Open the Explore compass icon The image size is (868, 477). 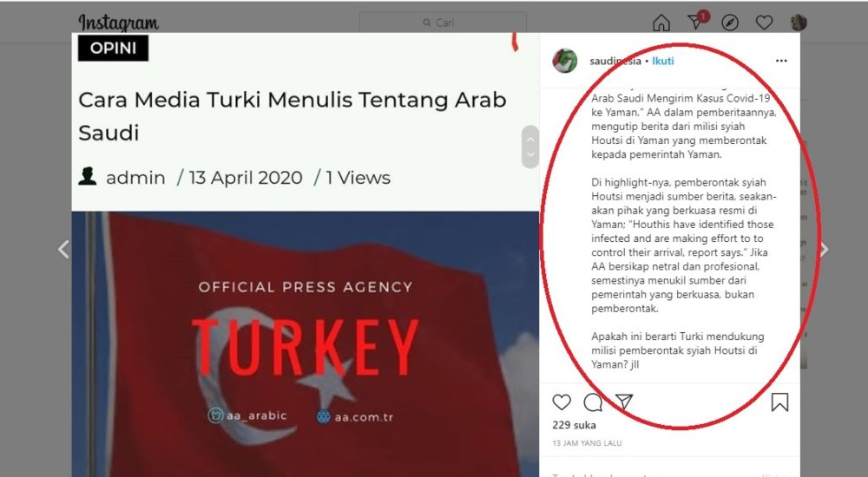[x=730, y=23]
